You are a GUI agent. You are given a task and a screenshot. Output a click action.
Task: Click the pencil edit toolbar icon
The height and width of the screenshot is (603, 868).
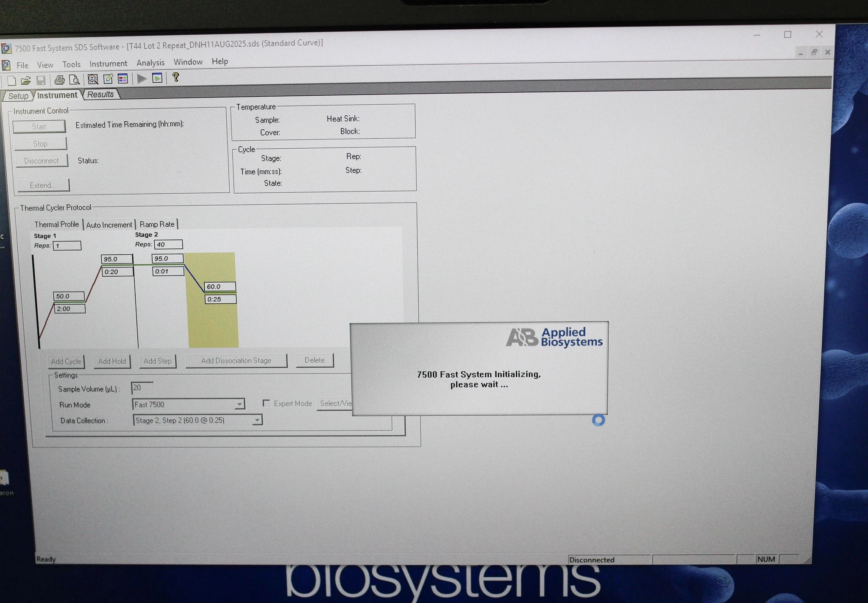point(108,79)
